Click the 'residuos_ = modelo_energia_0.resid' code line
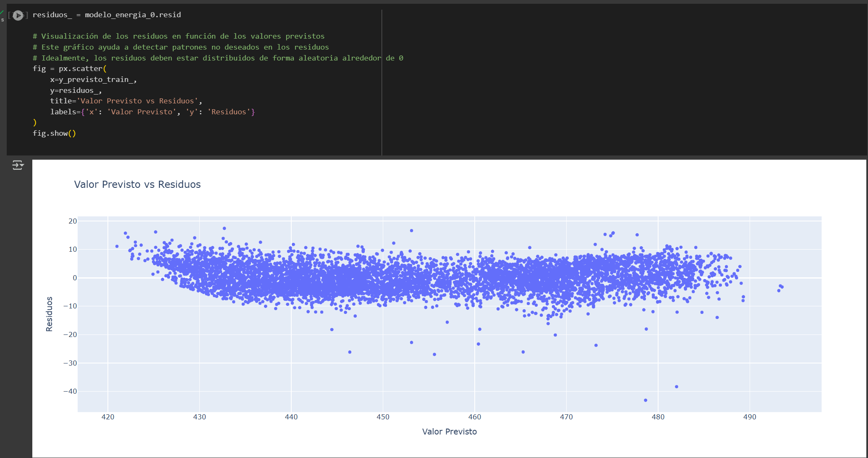The width and height of the screenshot is (868, 458). click(107, 15)
